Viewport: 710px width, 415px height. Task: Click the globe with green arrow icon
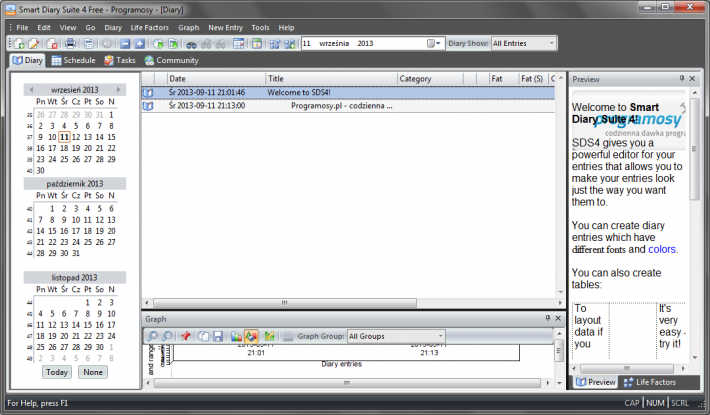point(158,43)
